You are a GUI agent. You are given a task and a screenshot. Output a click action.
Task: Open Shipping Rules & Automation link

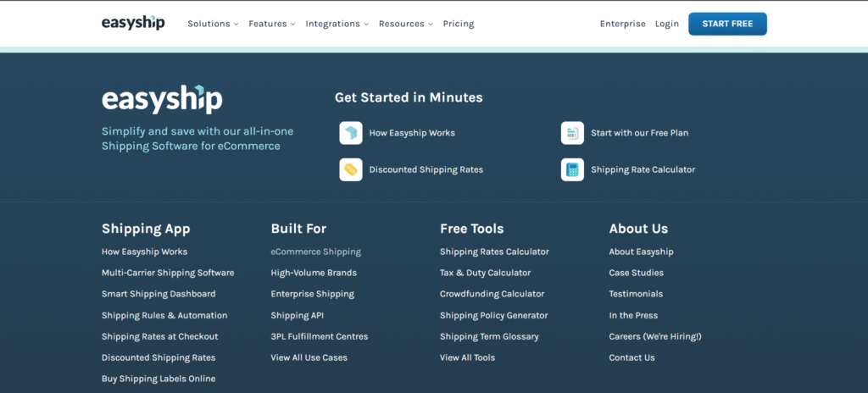click(164, 316)
